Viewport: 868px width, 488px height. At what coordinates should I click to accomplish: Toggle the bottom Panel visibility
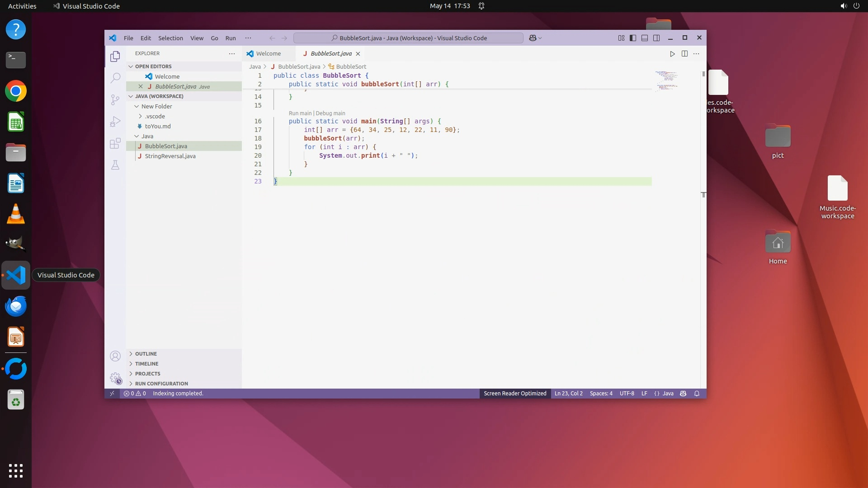(645, 38)
